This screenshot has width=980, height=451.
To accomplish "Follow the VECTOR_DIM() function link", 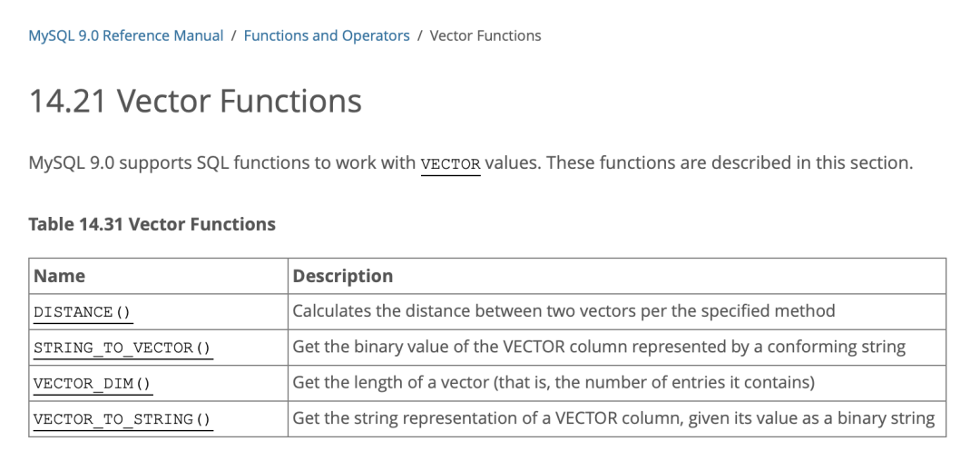I will pyautogui.click(x=93, y=384).
